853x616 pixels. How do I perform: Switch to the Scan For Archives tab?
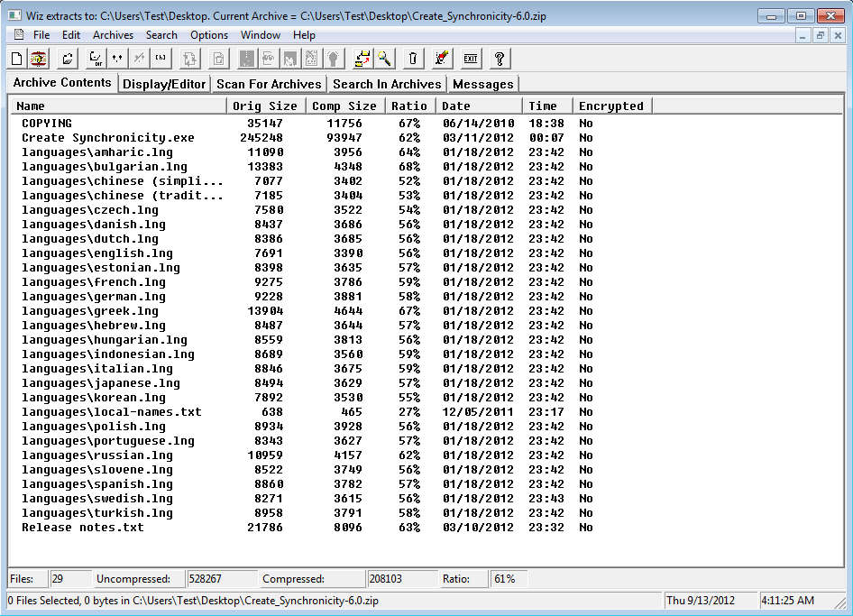coord(269,85)
